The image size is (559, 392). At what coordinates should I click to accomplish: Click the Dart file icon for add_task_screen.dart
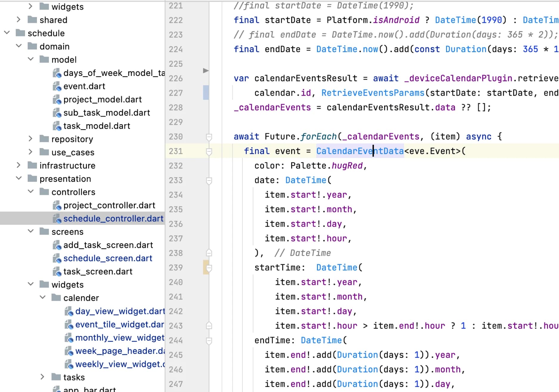pos(57,245)
